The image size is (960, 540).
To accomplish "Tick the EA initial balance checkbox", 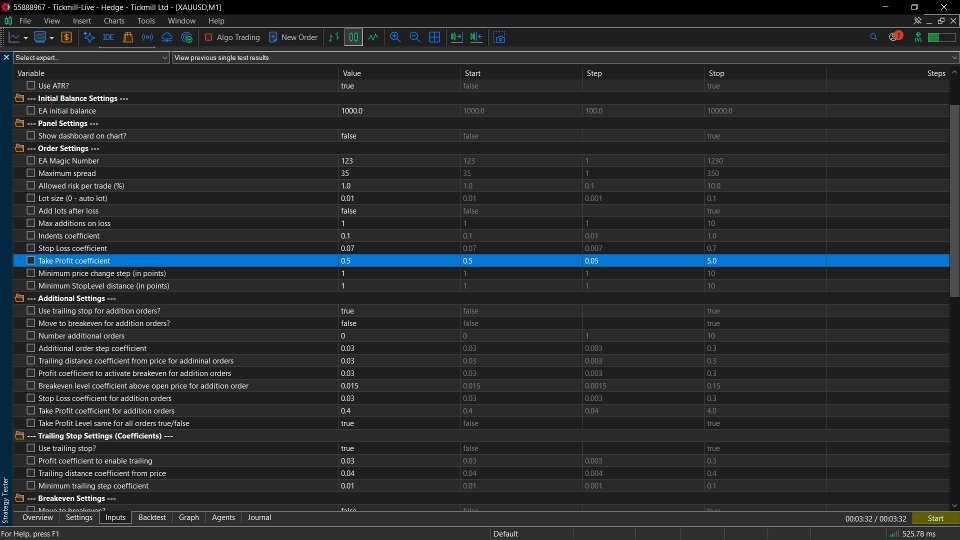I will tap(31, 111).
